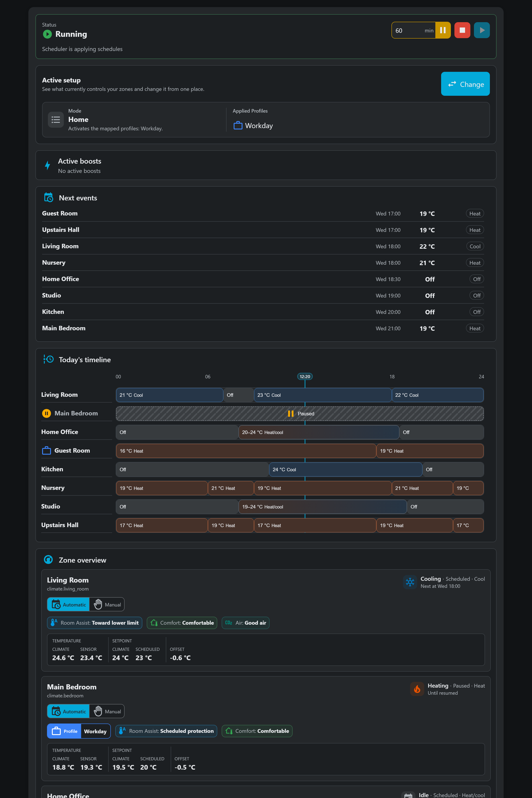Image resolution: width=532 pixels, height=798 pixels.
Task: Switch Living Room zone to Automatic
Action: 68,604
